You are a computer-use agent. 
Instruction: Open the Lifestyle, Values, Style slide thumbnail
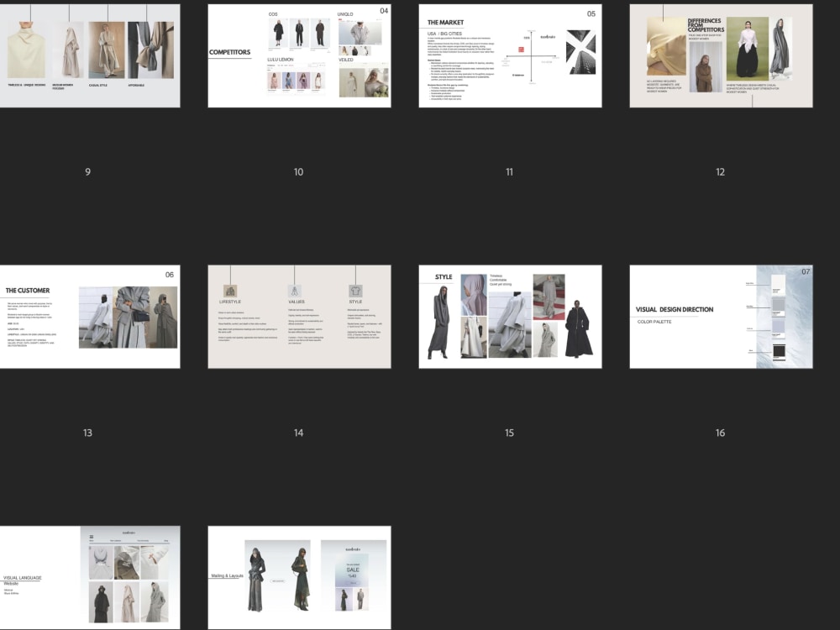point(300,317)
